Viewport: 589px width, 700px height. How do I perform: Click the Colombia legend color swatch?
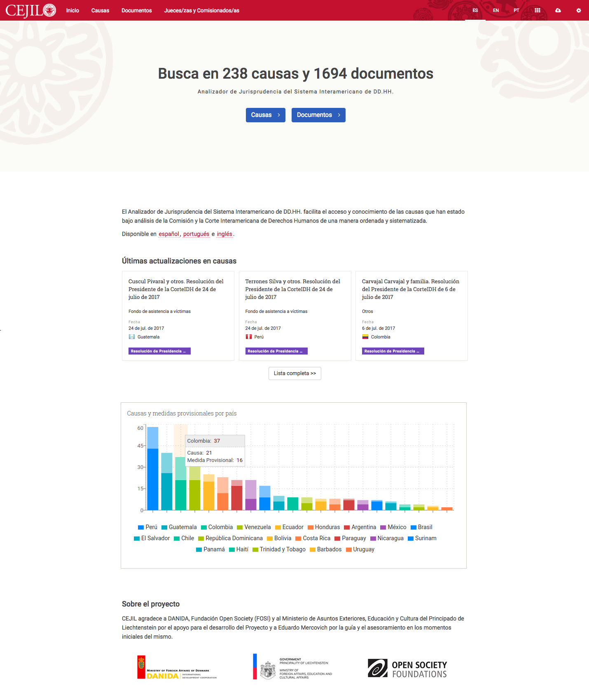[203, 527]
